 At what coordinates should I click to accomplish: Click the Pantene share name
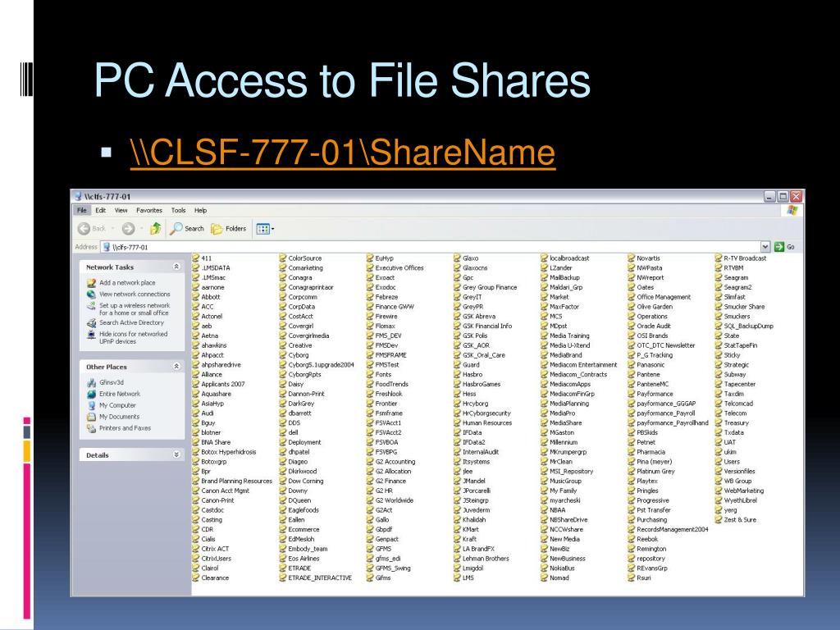(x=648, y=374)
